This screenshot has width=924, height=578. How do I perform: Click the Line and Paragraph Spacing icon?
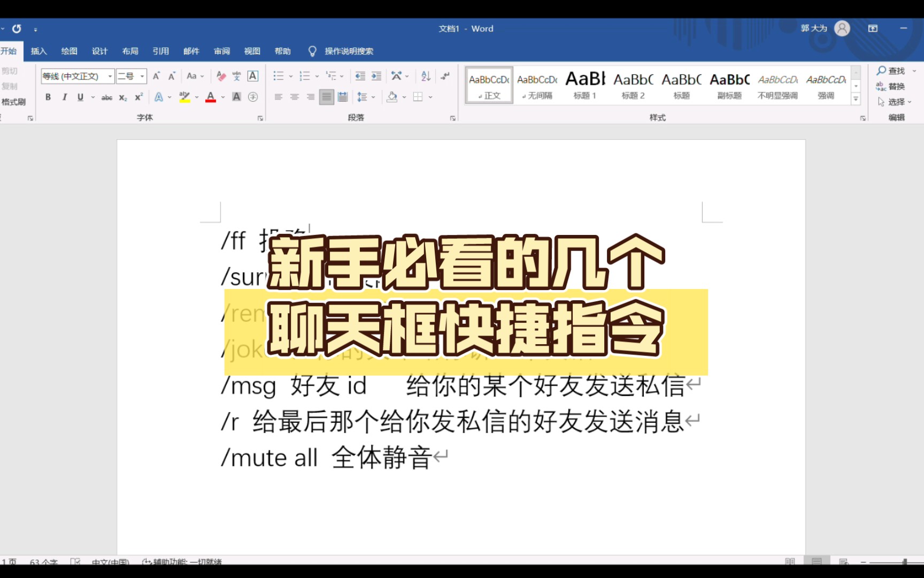362,97
